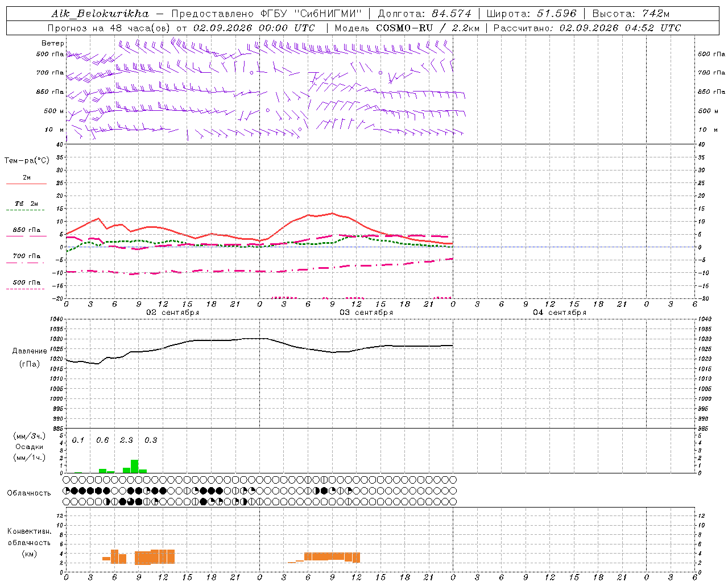Viewport: 728px width, 582px height.
Task: Click the СибНИГМИ provider name
Action: (x=328, y=14)
